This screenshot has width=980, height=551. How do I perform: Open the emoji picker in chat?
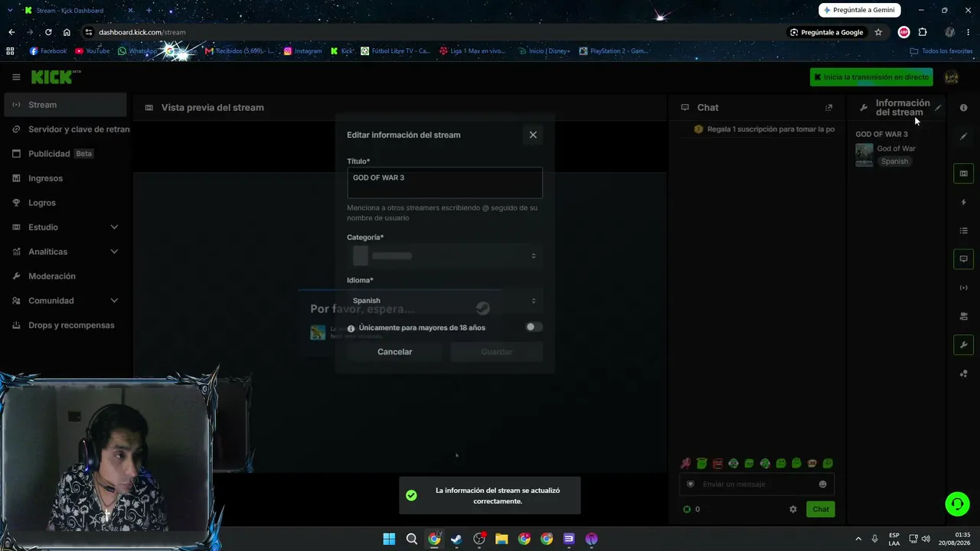click(823, 484)
